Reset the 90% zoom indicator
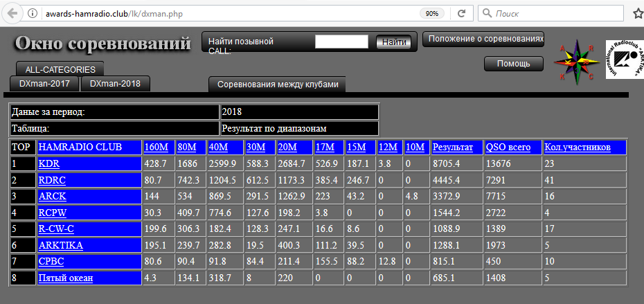The height and width of the screenshot is (304, 644). 431,13
